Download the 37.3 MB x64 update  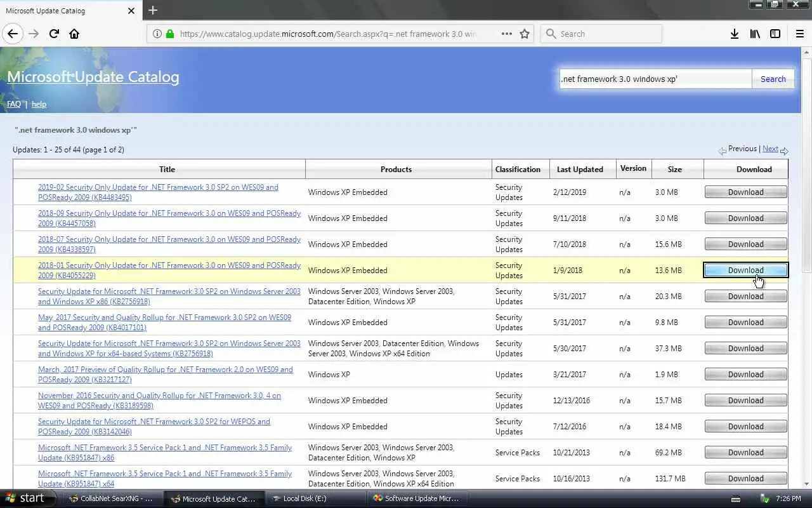(x=745, y=349)
